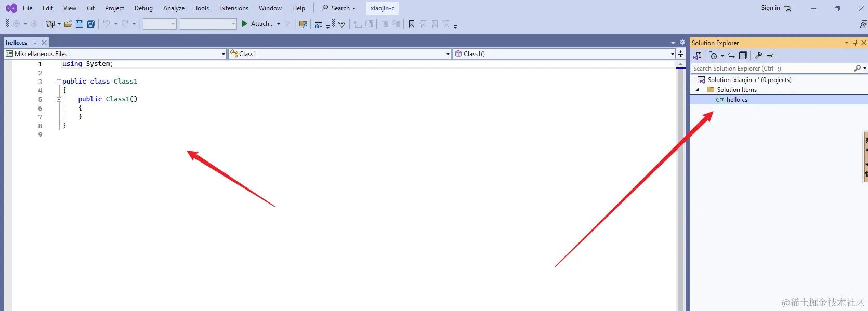This screenshot has height=311, width=868.
Task: Click the Clear Bookmarks icon
Action: tap(446, 24)
